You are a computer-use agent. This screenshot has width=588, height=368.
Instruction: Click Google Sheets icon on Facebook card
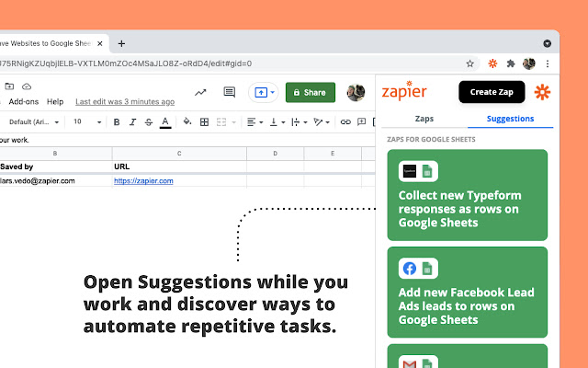pos(427,269)
